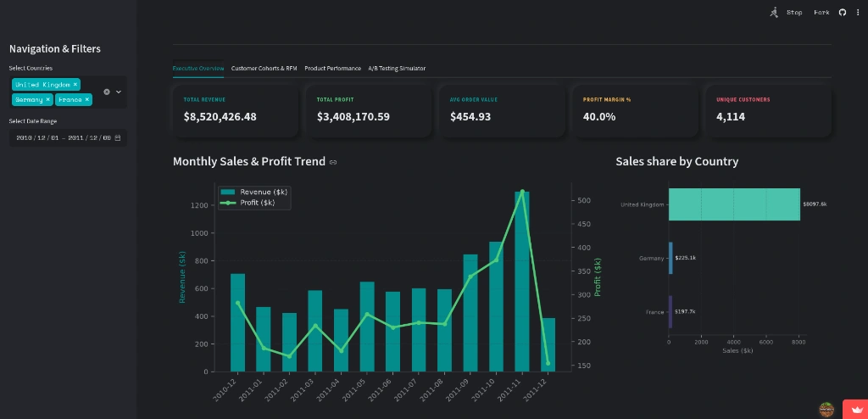868x419 pixels.
Task: Open Product Performance tab
Action: tap(332, 69)
